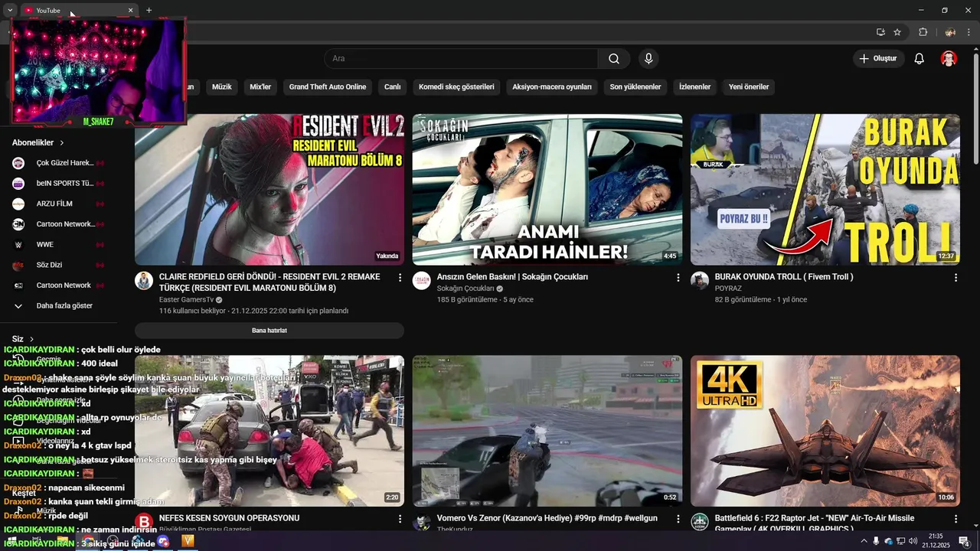This screenshot has width=980, height=551.
Task: Click Bana hatırlat reminder button
Action: click(269, 331)
